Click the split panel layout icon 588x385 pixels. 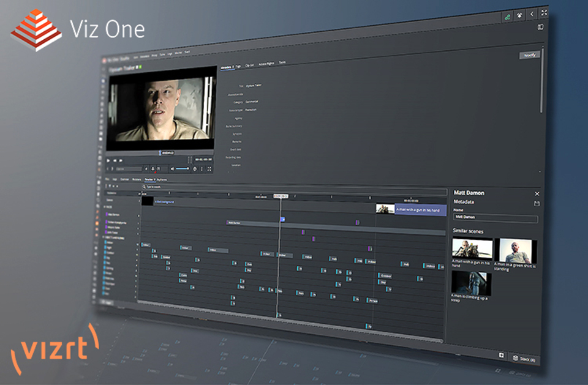tap(540, 27)
